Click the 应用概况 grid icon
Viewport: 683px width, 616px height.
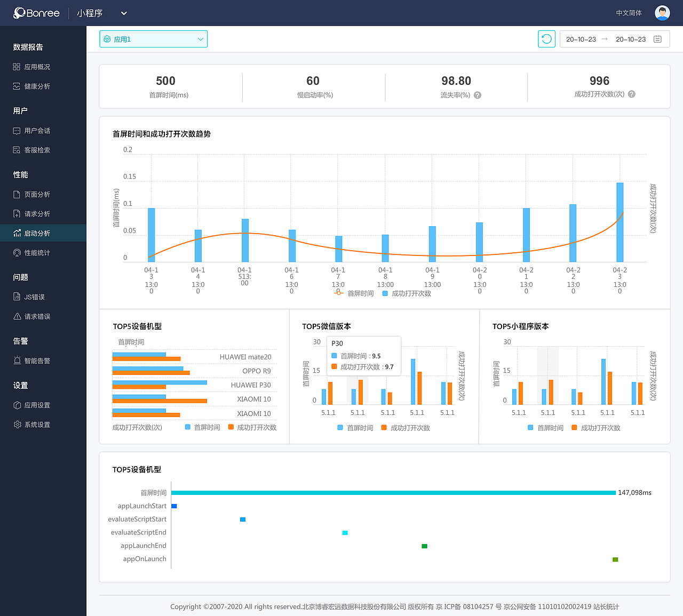(x=17, y=67)
